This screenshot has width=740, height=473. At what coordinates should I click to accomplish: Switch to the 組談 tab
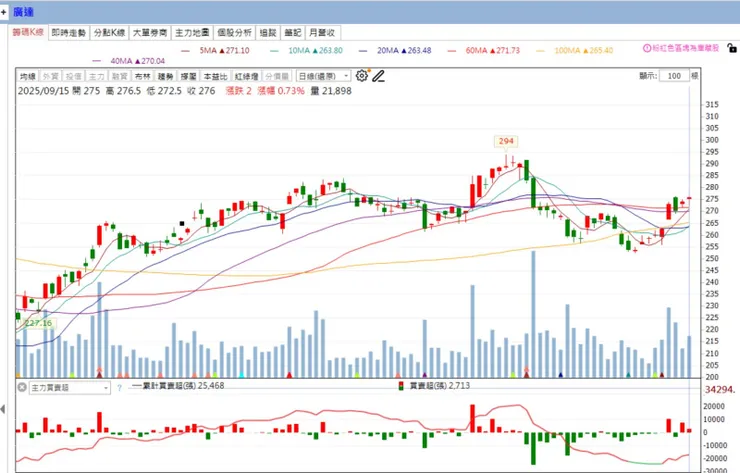pos(268,33)
